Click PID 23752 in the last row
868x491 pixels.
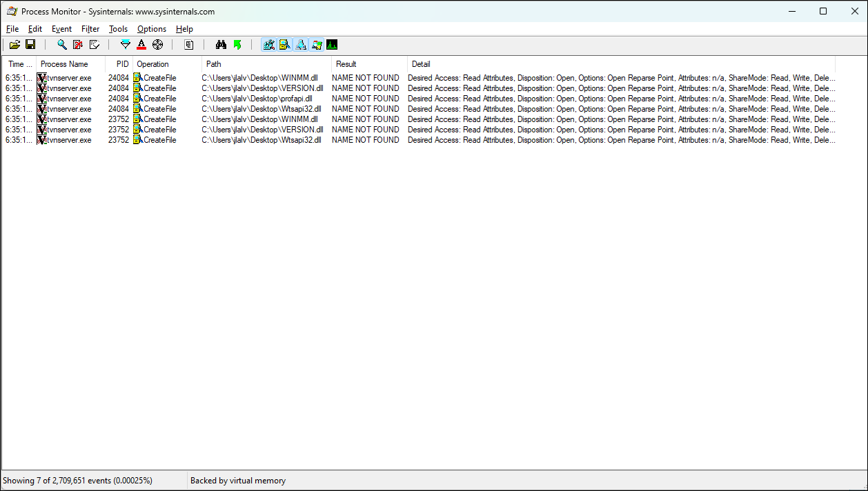coord(119,140)
